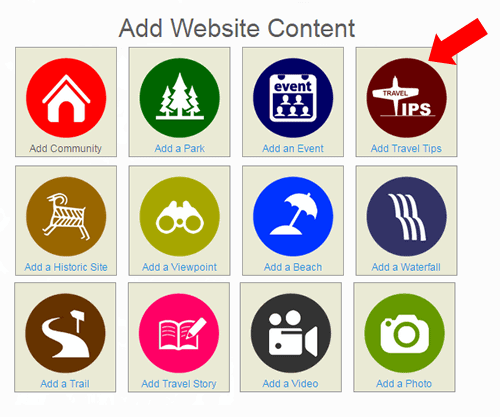The height and width of the screenshot is (417, 500).
Task: Click the Add Travel Story link
Action: [x=179, y=384]
